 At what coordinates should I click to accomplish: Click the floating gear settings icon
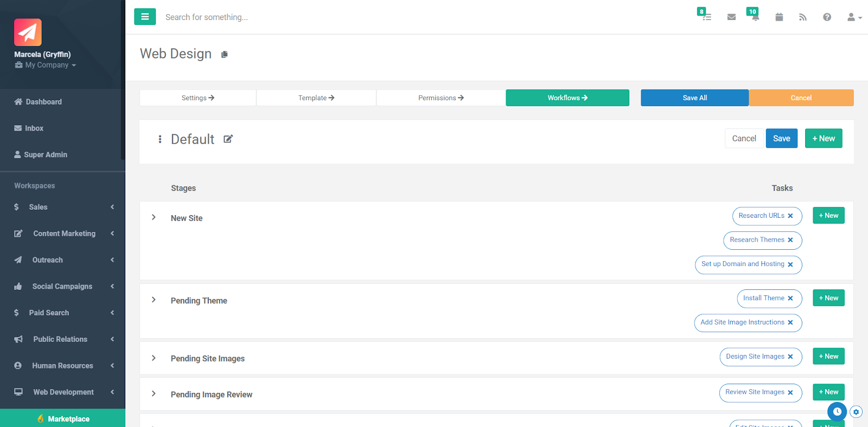856,412
